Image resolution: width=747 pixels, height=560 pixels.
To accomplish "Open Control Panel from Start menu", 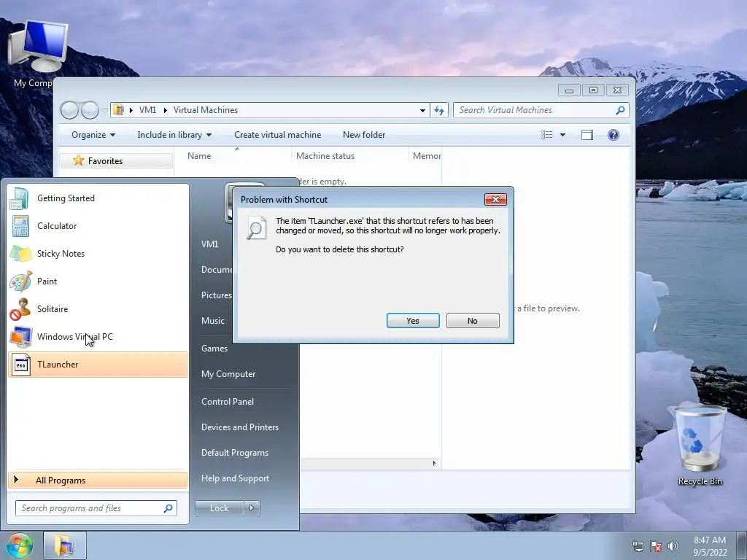I will click(x=228, y=402).
